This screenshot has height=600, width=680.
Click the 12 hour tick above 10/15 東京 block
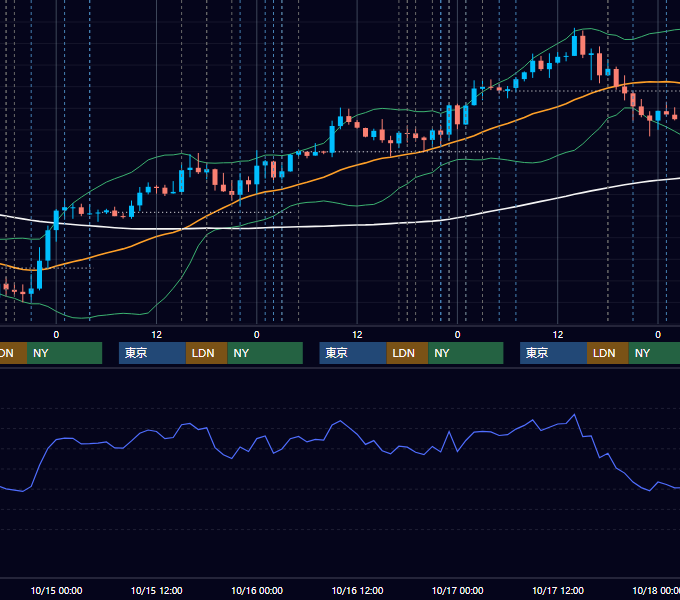coord(157,335)
